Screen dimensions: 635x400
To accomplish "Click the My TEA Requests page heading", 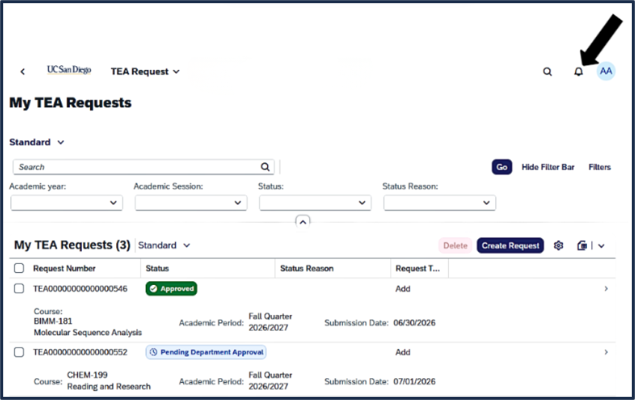I will pos(70,103).
